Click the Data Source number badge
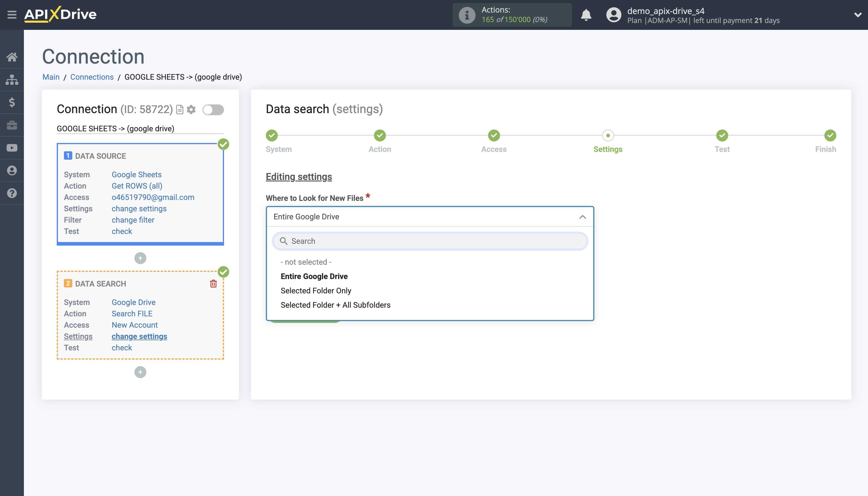The height and width of the screenshot is (496, 868). click(68, 156)
